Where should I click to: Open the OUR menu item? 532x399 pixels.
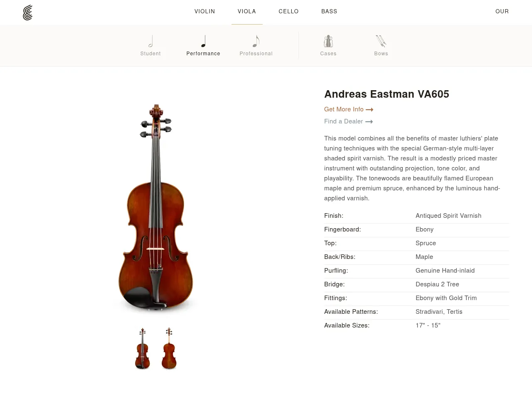pyautogui.click(x=502, y=12)
